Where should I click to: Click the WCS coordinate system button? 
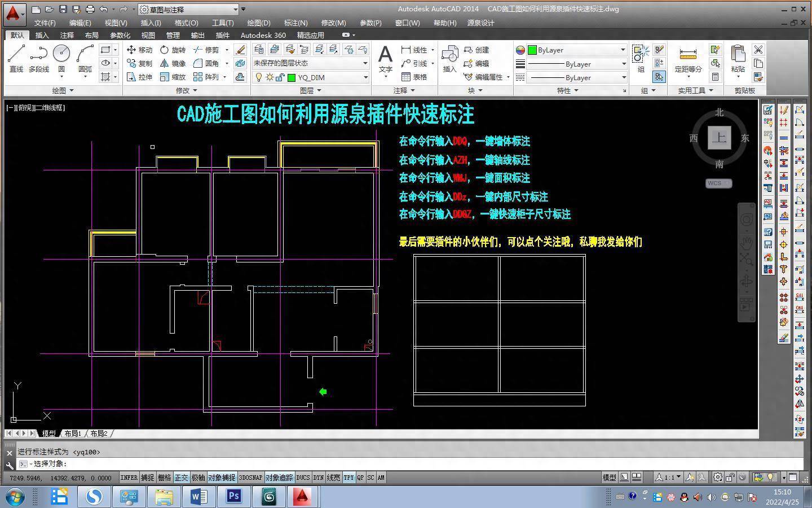coord(718,183)
